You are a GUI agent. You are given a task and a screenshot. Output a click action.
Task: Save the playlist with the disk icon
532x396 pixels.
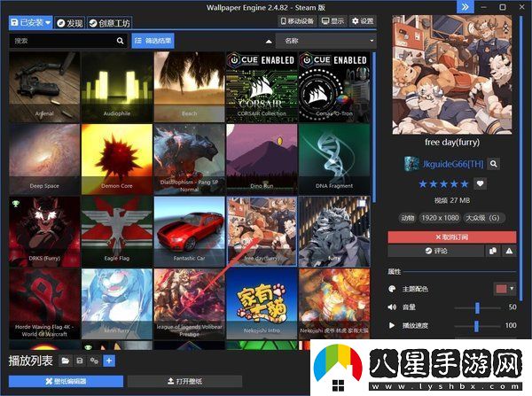[x=80, y=361]
